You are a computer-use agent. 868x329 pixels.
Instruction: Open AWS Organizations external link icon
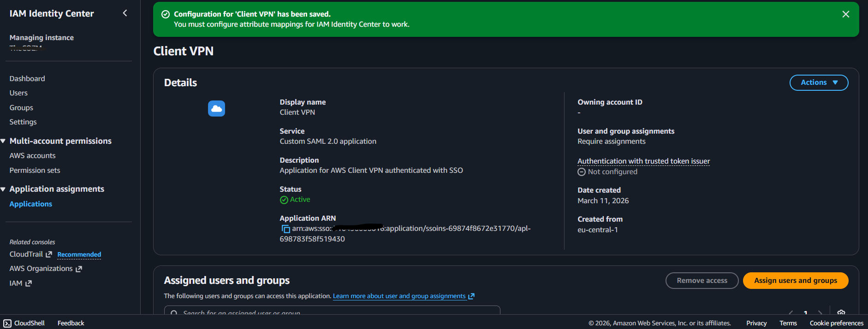(79, 269)
